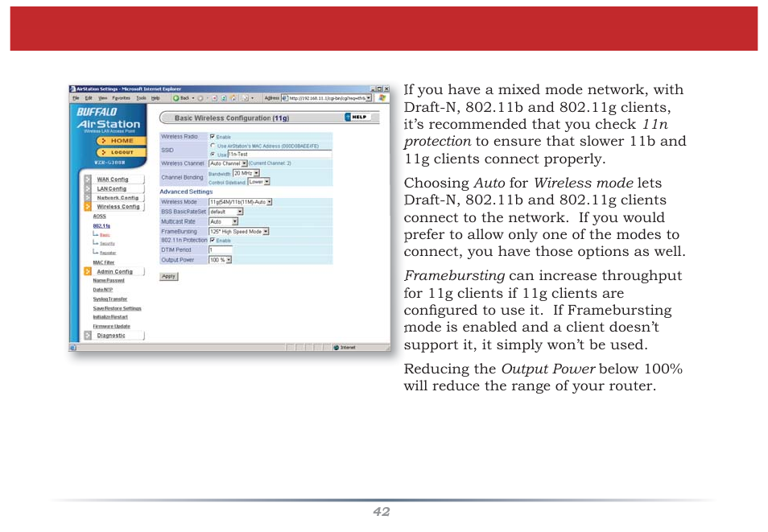Click the browser Home house icon
768x532 pixels.
[x=233, y=98]
